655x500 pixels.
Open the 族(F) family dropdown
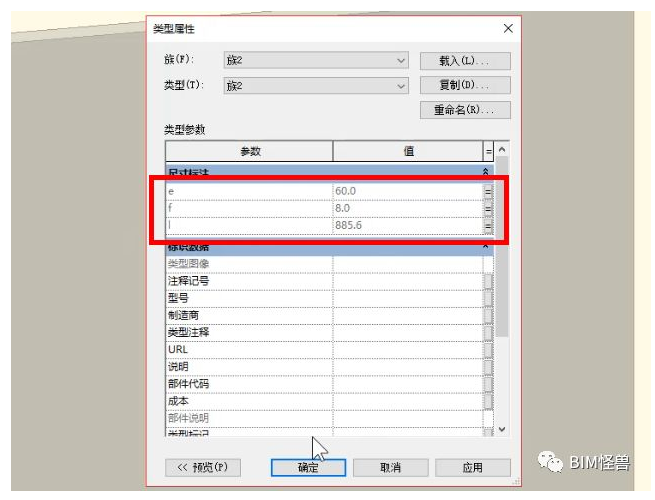point(315,61)
